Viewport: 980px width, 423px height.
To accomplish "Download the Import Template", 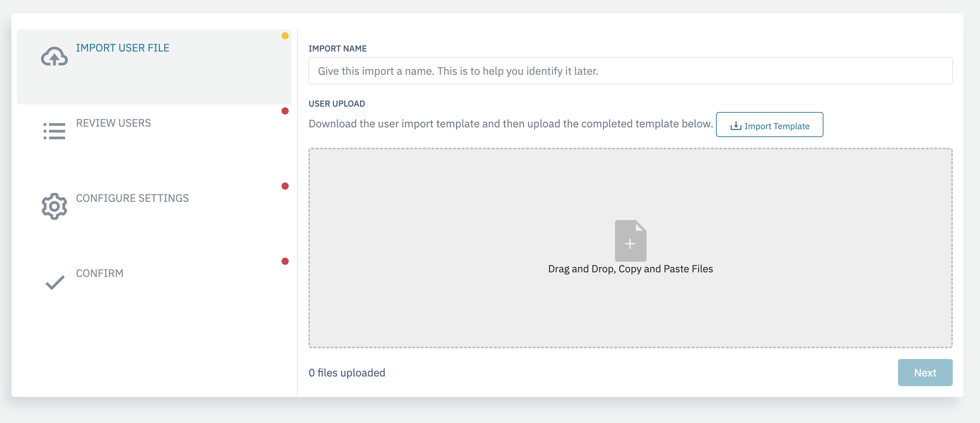I will (769, 125).
